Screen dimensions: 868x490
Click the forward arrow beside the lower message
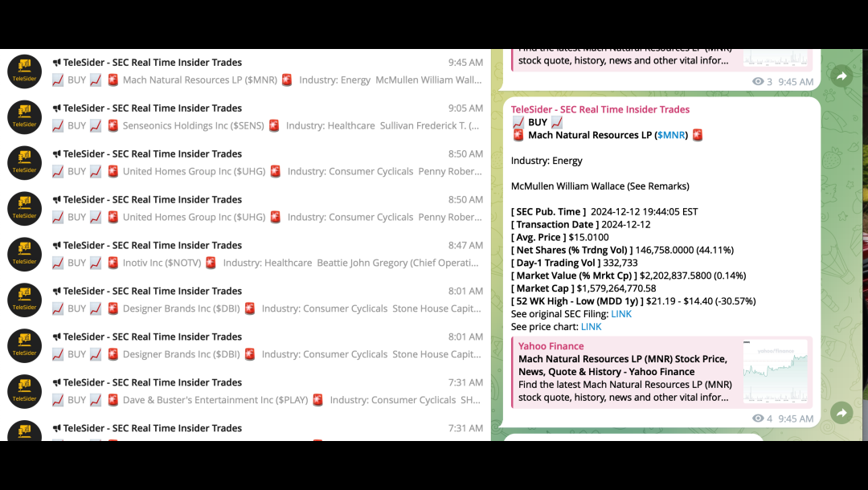(841, 413)
